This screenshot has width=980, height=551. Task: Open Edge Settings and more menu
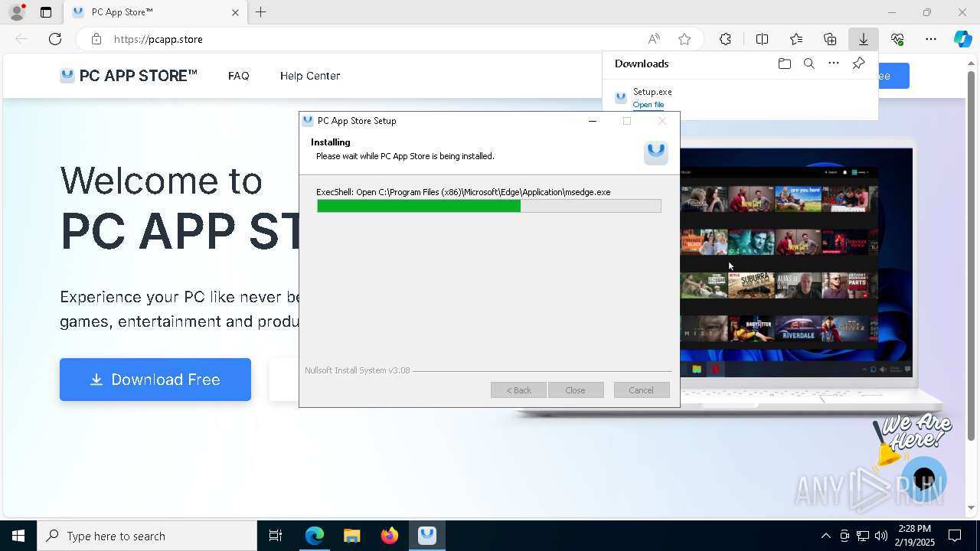[x=931, y=39]
